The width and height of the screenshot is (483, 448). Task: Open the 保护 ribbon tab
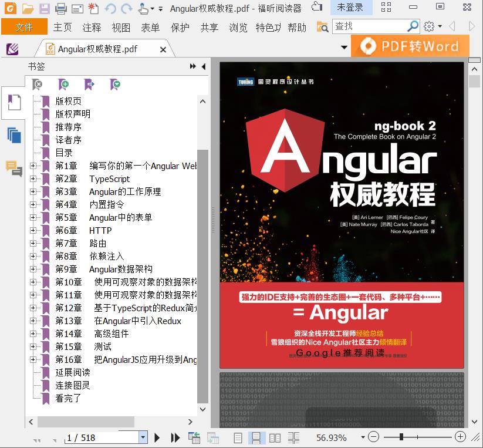(x=180, y=28)
